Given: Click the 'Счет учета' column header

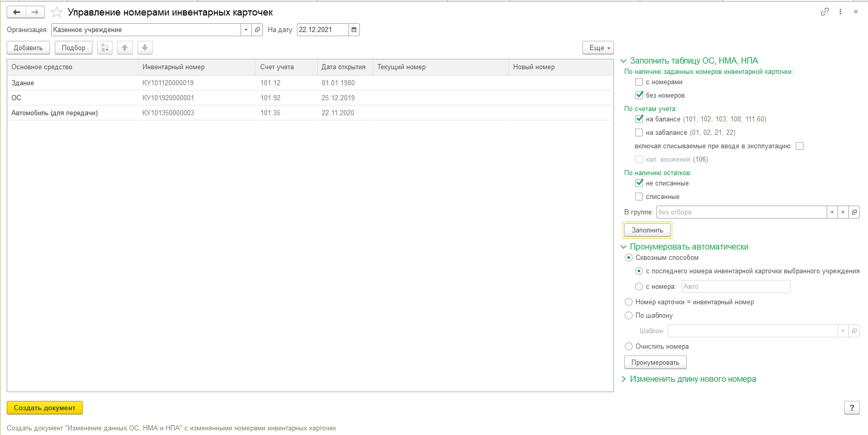Looking at the screenshot, I should pos(287,67).
